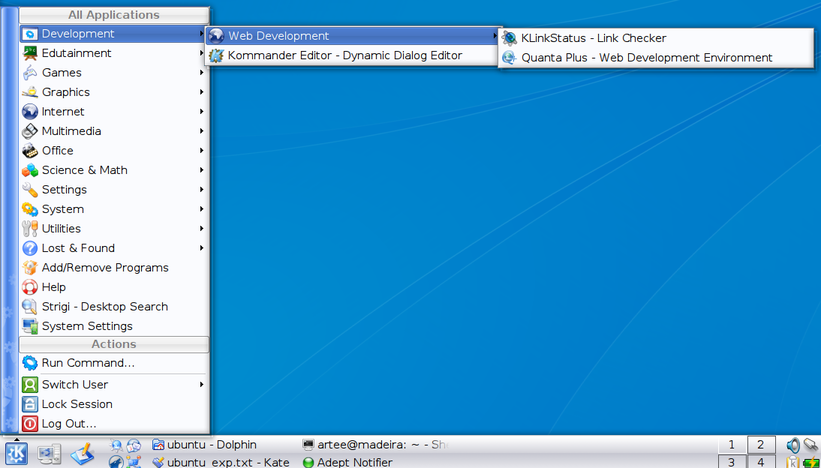This screenshot has width=821, height=468.
Task: Click the Dolphin folder icon in the taskbar
Action: tap(158, 445)
